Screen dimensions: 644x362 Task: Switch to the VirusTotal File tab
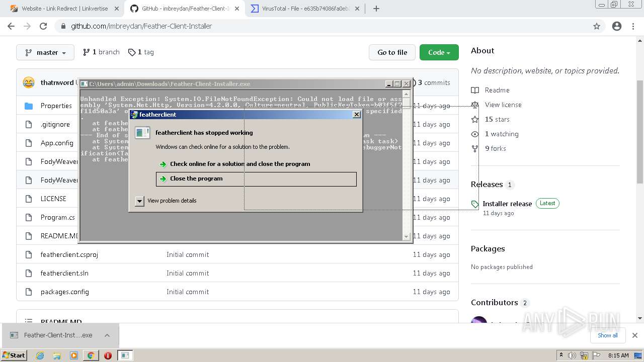tap(305, 9)
